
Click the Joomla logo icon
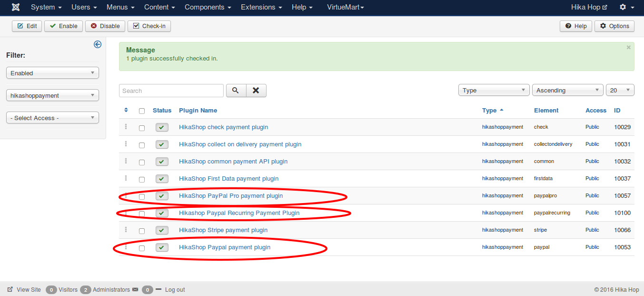[16, 7]
